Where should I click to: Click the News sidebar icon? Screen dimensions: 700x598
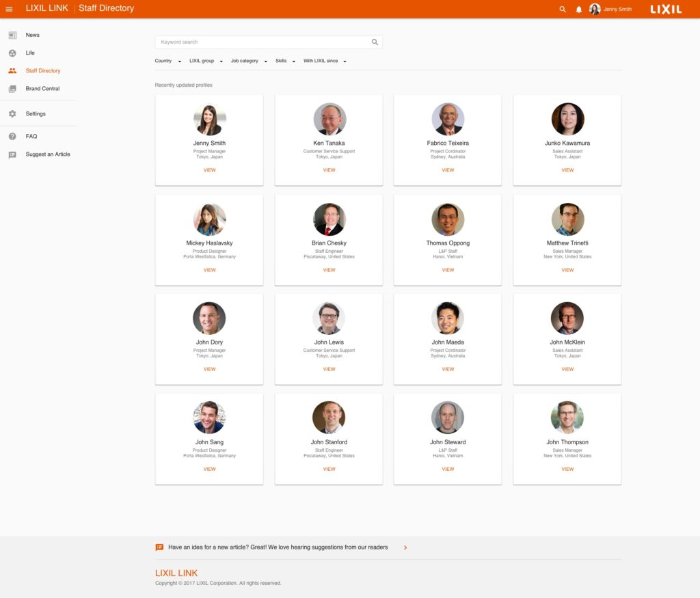pos(12,35)
